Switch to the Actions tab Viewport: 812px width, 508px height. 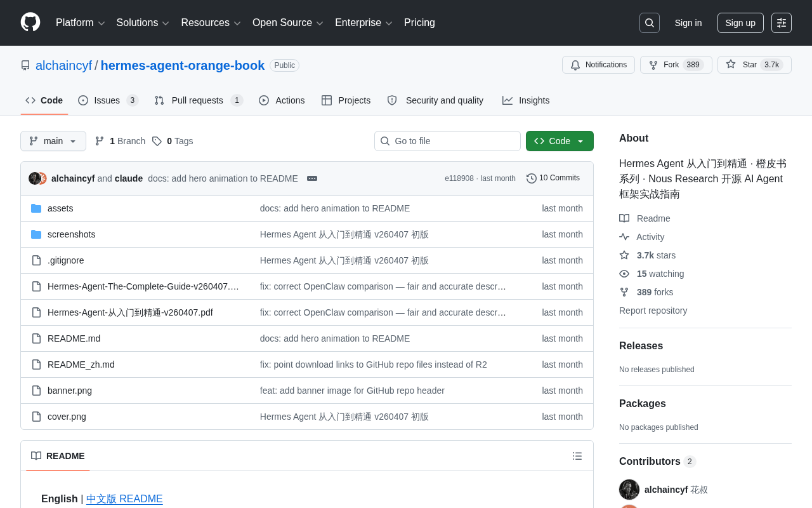pos(282,100)
